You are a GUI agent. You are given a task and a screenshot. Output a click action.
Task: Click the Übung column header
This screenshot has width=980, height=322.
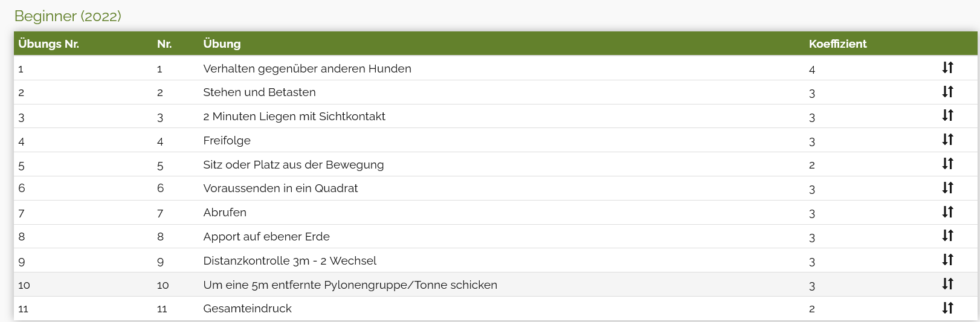222,43
